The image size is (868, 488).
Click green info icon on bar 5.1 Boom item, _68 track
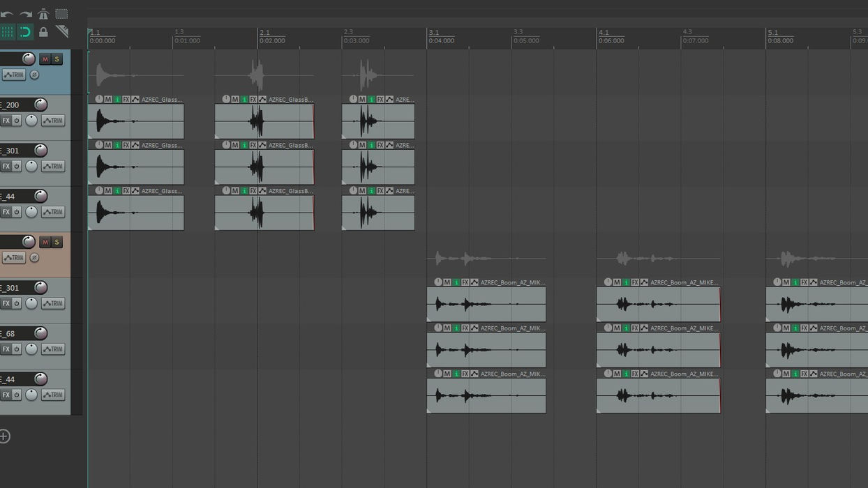[x=795, y=328]
